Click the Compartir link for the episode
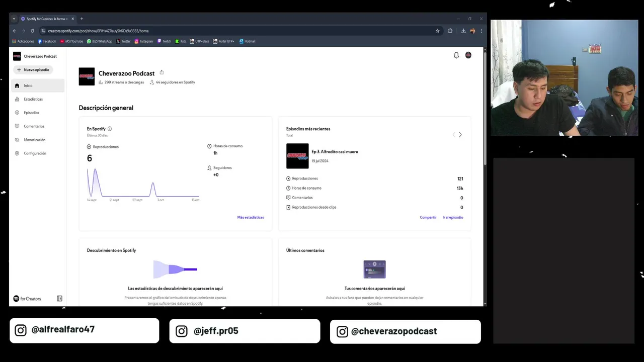 coord(428,217)
